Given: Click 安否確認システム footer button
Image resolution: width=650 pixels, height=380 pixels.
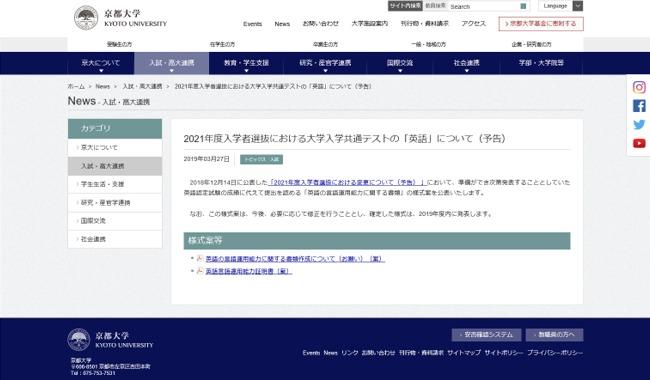Looking at the screenshot, I should (487, 335).
